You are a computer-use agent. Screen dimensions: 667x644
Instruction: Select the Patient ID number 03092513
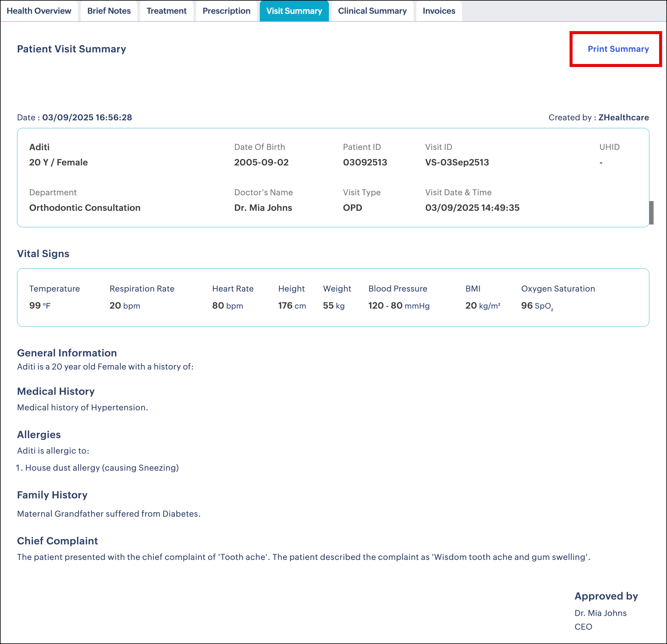pyautogui.click(x=365, y=162)
